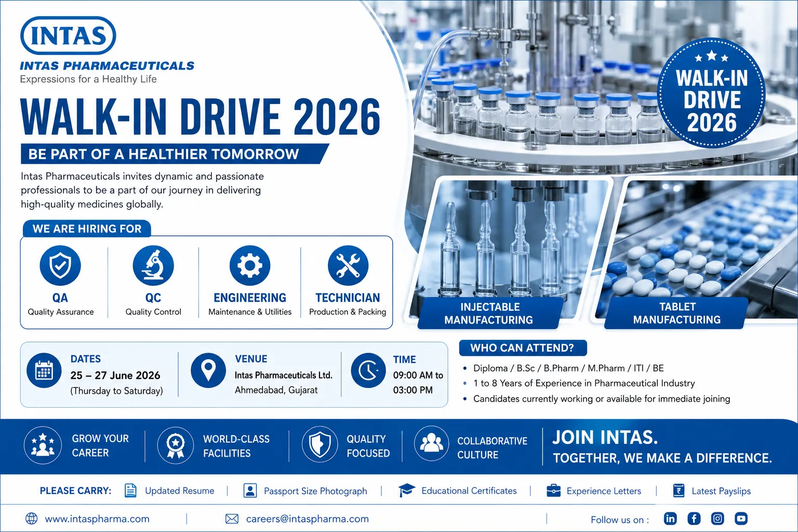Click the QA Quality Assurance label

(60, 304)
